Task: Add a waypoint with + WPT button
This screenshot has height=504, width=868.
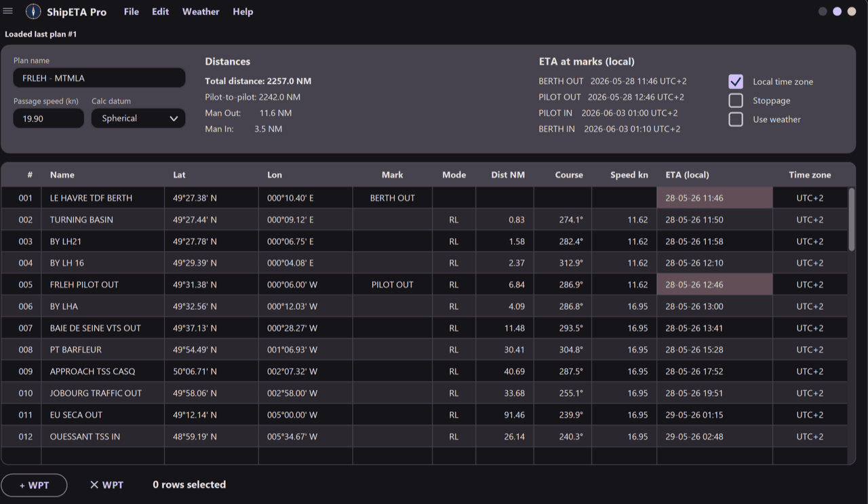Action: (x=34, y=485)
